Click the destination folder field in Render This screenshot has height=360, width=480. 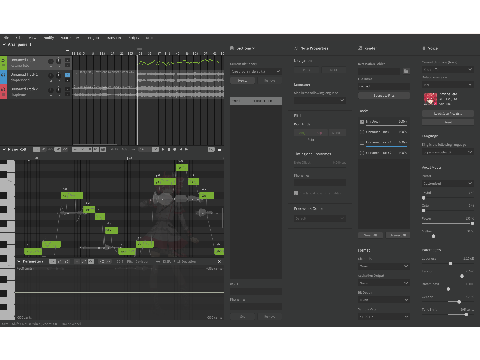379,71
